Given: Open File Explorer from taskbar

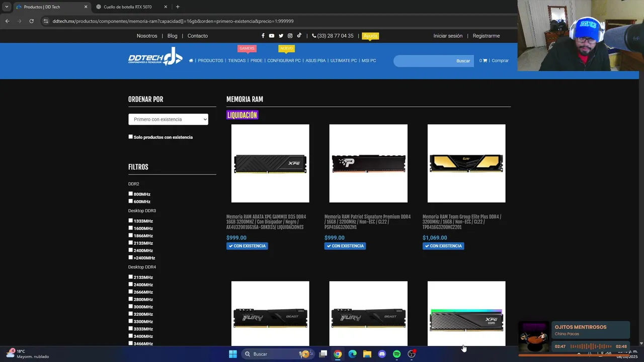Looking at the screenshot, I should (367, 354).
